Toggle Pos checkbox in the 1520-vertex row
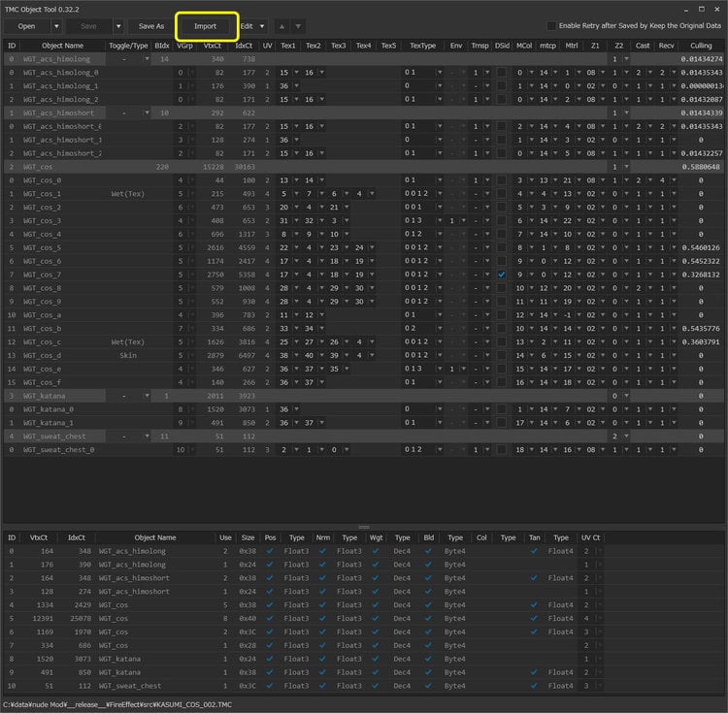Viewport: 728px width, 713px height. tap(270, 659)
